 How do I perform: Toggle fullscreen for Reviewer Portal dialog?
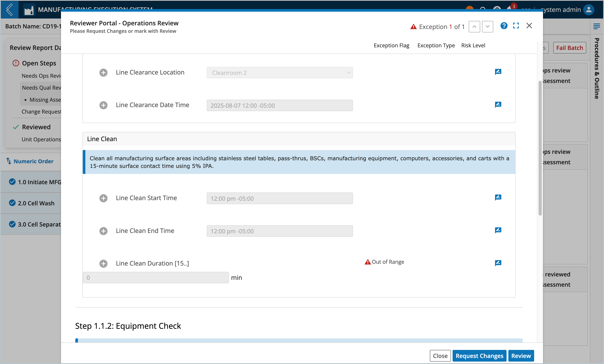click(516, 26)
